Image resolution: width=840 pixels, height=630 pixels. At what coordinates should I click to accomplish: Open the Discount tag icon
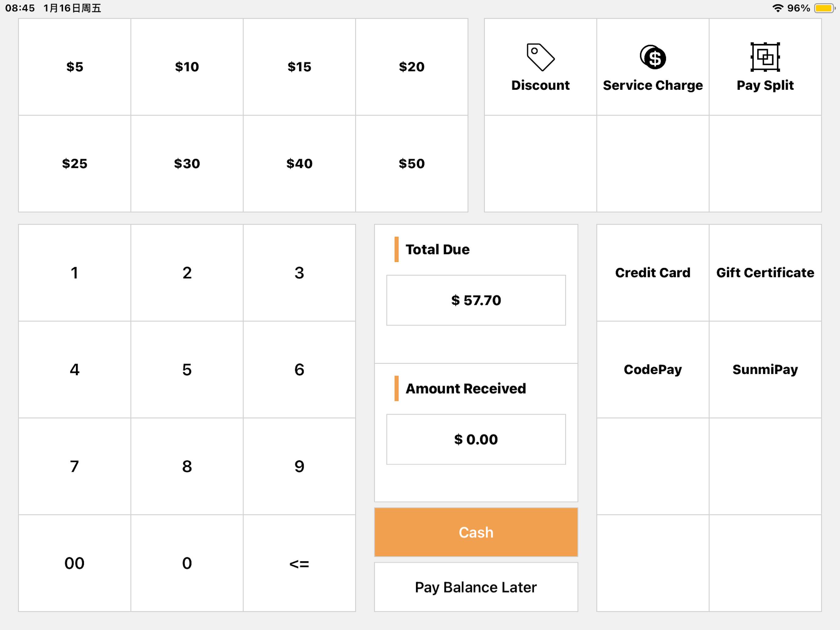540,57
